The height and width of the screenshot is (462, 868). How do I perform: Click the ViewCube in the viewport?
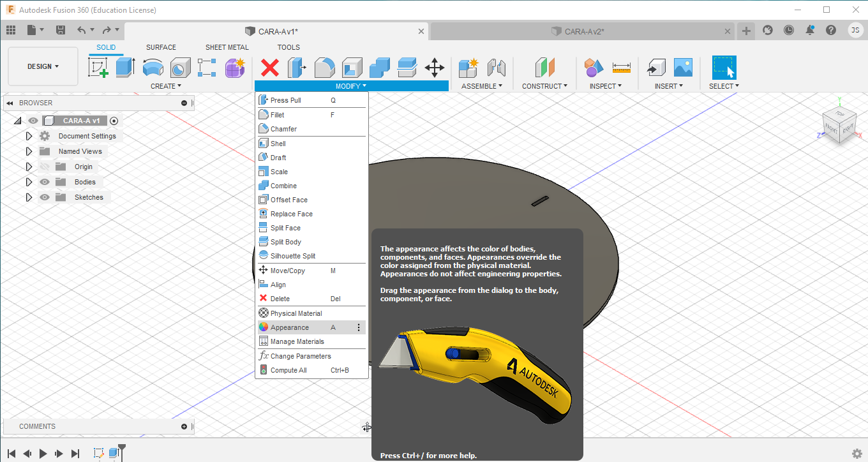pos(839,124)
